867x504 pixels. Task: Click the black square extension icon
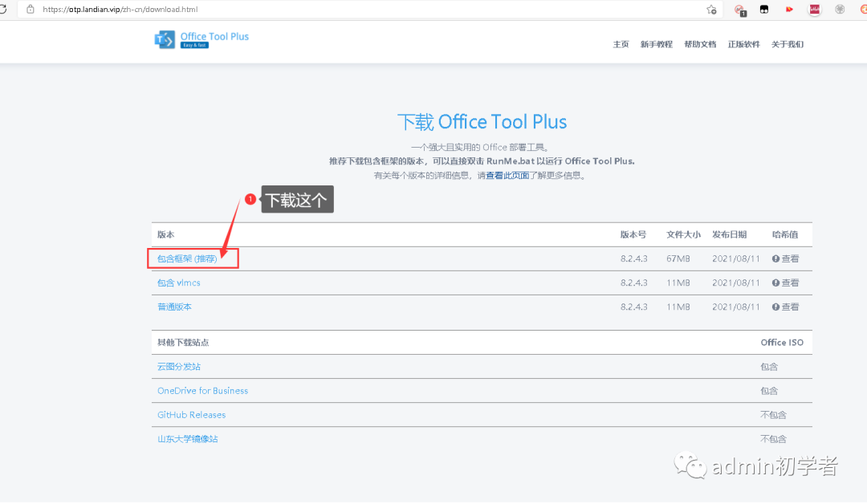click(764, 10)
